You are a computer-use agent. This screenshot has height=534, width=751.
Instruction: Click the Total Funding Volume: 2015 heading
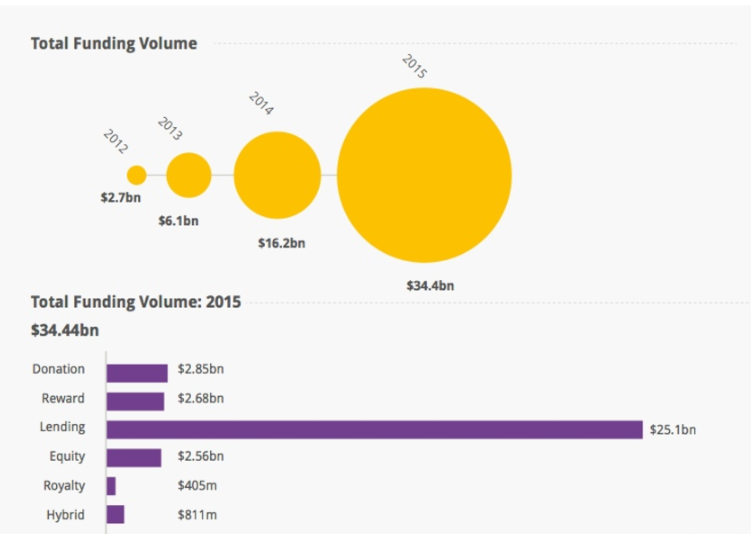click(135, 301)
